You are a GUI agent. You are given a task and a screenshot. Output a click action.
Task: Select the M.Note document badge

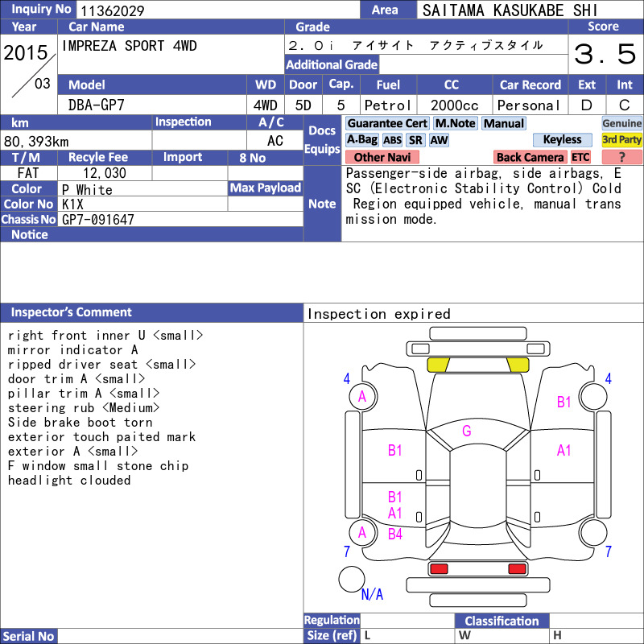pyautogui.click(x=455, y=123)
